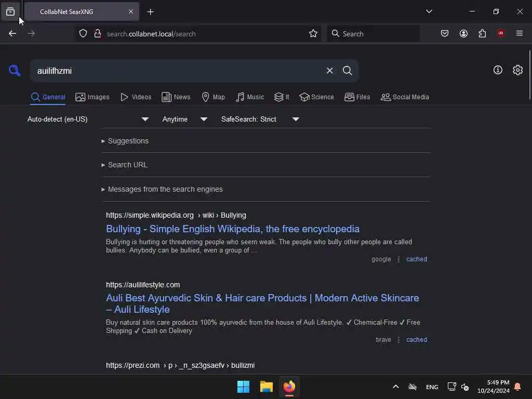The image size is (532, 399).
Task: Open the Firefox hamburger menu
Action: point(519,33)
